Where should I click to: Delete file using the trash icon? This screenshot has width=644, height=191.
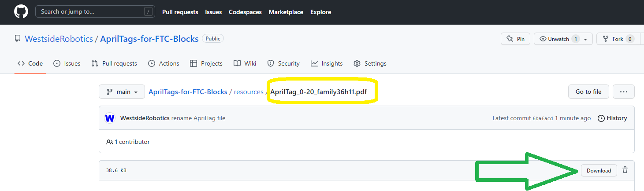point(625,170)
